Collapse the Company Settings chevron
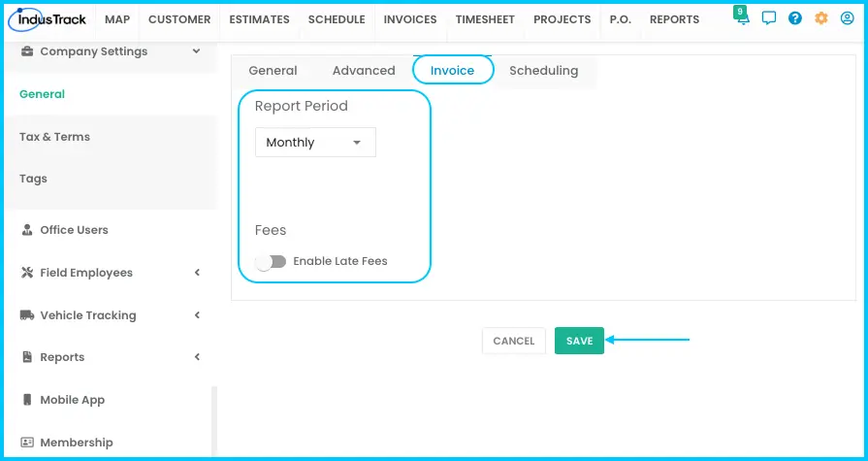Screen dimensions: 868x461 point(196,51)
